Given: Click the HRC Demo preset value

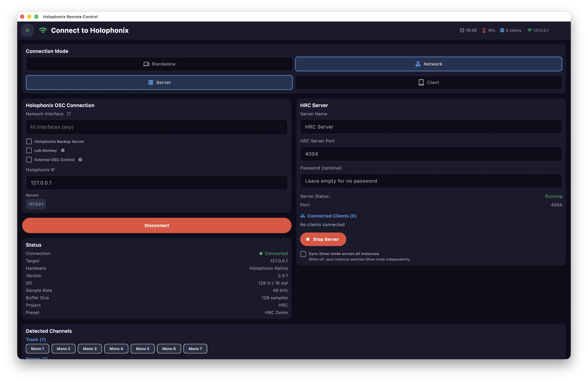Looking at the screenshot, I should pos(276,313).
